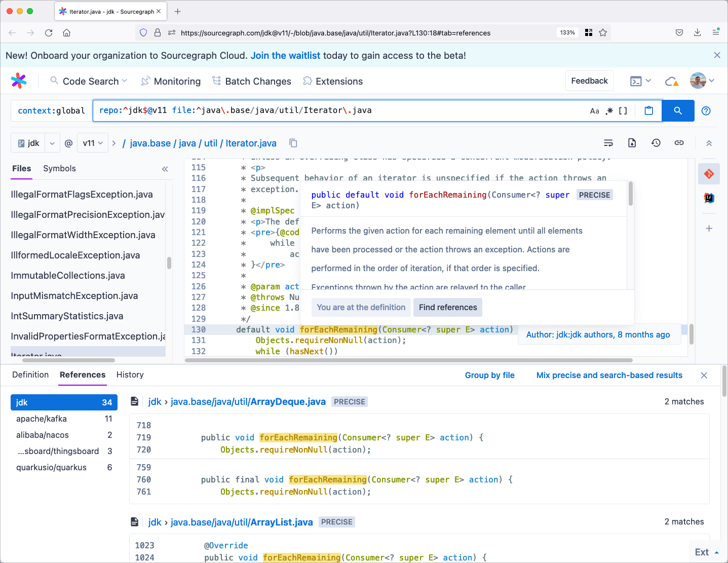Click the Find references button

[448, 307]
